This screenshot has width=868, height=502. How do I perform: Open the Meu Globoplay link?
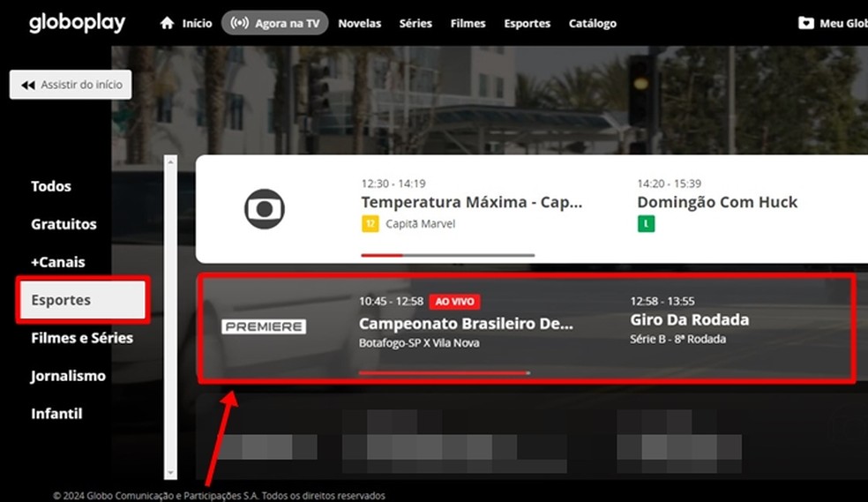843,23
